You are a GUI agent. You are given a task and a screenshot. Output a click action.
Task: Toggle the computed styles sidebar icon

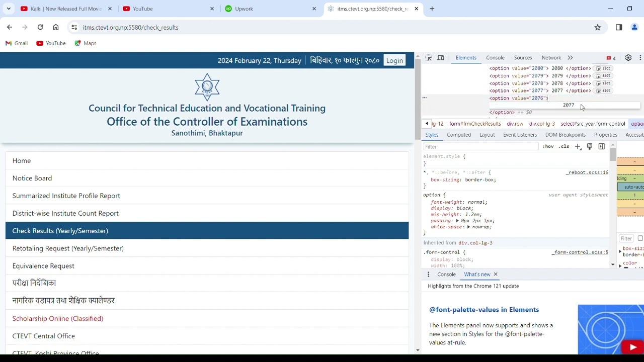coord(602,146)
